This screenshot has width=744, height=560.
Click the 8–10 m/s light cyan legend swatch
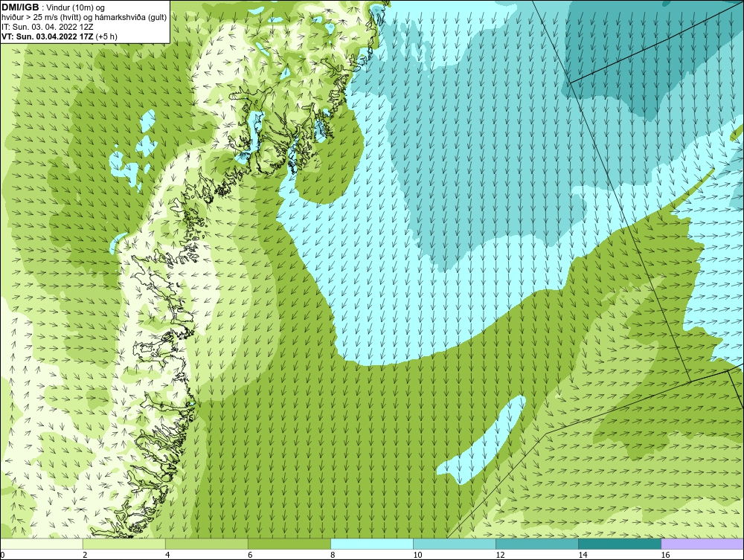[372, 544]
